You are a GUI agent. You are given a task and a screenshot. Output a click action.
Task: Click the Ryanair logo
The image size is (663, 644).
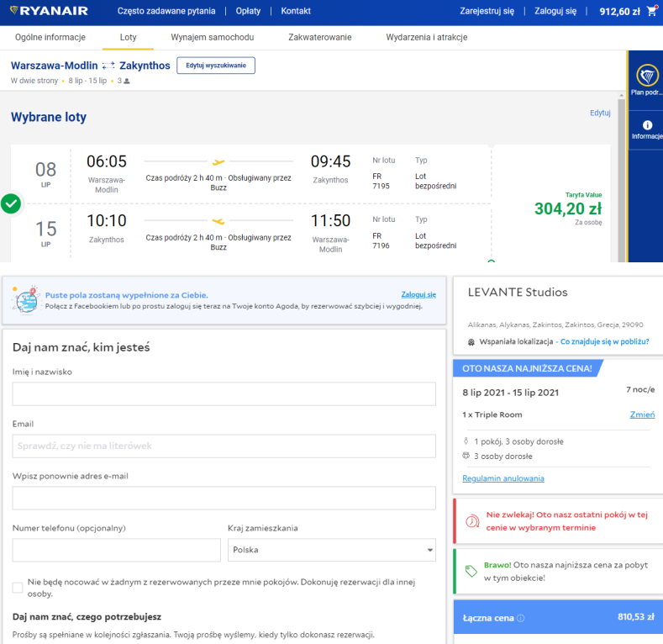click(49, 11)
